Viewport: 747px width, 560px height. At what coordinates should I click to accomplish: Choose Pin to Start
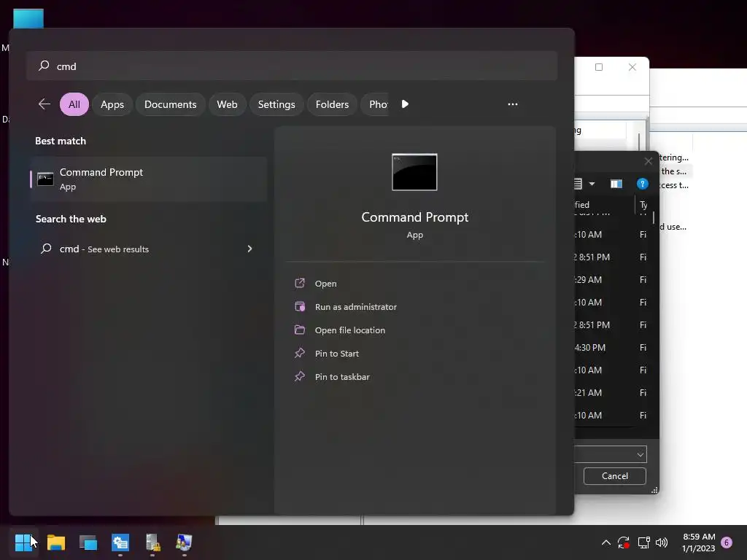pos(337,354)
